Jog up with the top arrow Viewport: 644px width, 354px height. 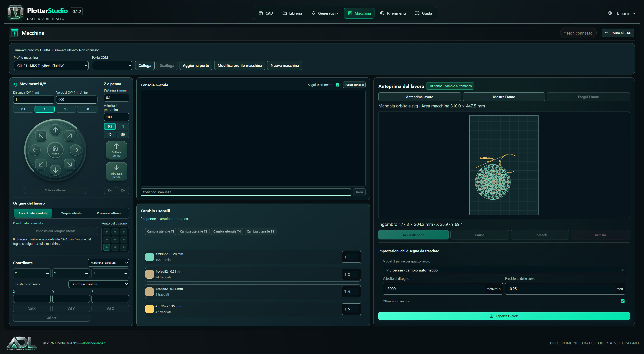click(55, 130)
